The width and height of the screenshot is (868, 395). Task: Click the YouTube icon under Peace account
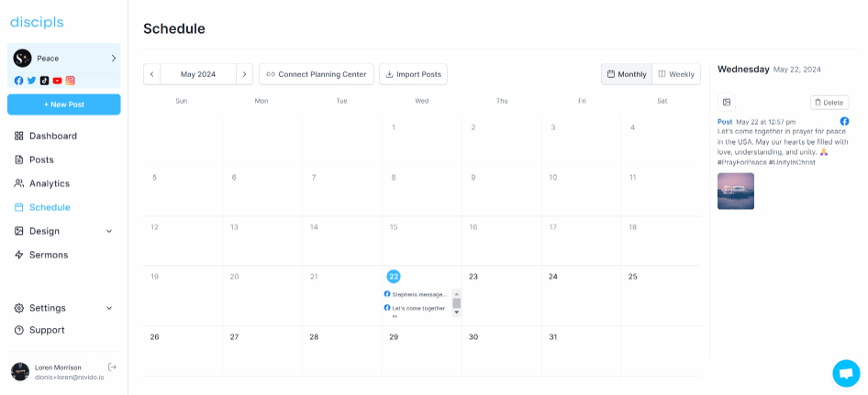pyautogui.click(x=57, y=81)
